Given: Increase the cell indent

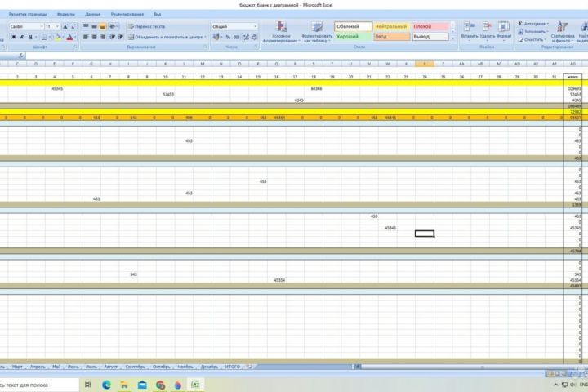Looking at the screenshot, I should [120, 37].
